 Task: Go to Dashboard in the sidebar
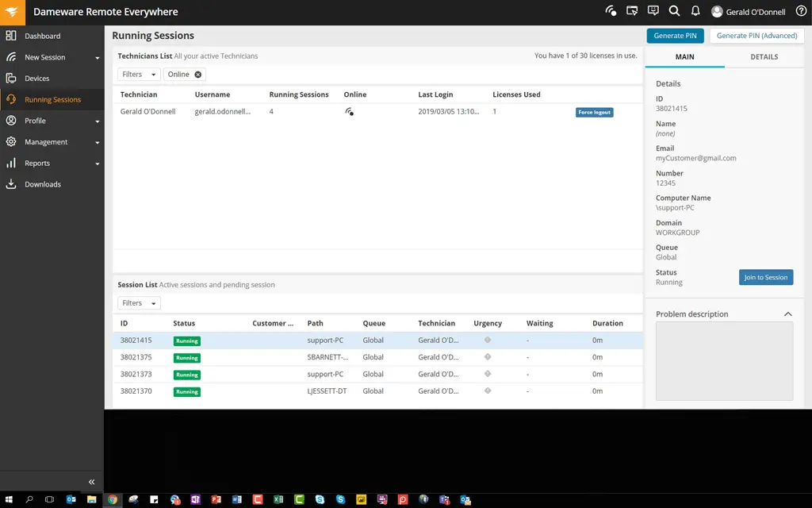click(42, 37)
